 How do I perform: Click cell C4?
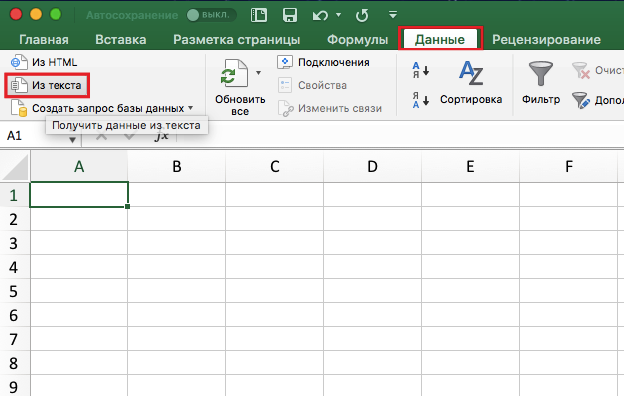coord(275,267)
